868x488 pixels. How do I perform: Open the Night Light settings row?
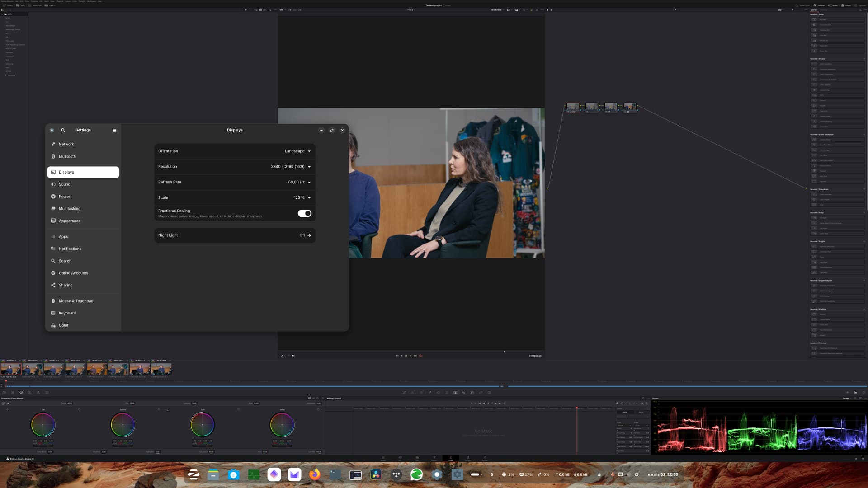235,235
